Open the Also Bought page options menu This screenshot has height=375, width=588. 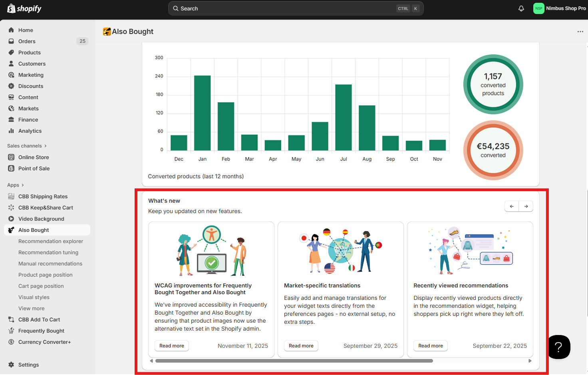point(580,32)
